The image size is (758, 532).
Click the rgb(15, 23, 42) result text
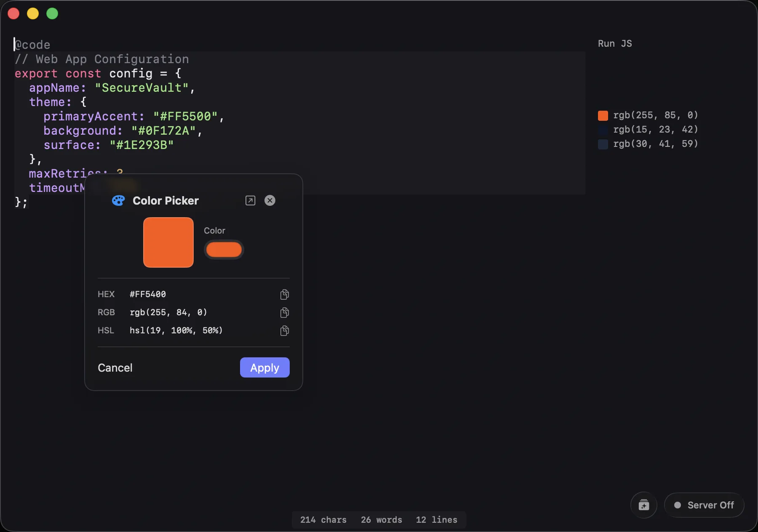656,130
